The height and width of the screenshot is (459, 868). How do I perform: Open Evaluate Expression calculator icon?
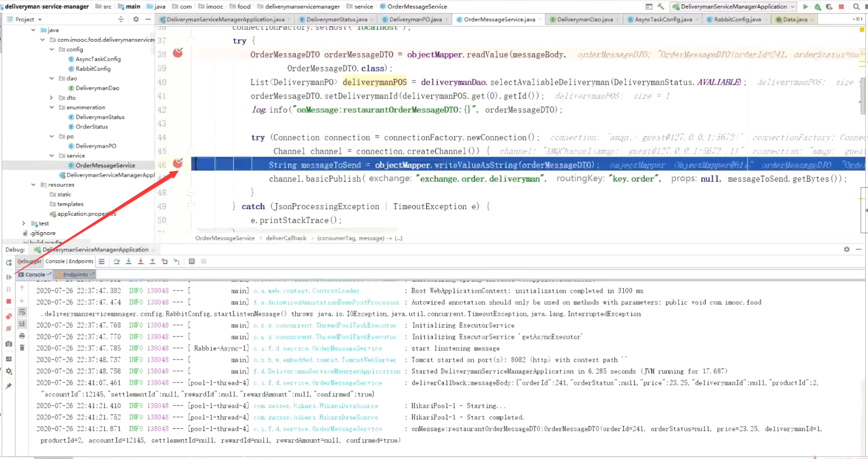point(191,261)
